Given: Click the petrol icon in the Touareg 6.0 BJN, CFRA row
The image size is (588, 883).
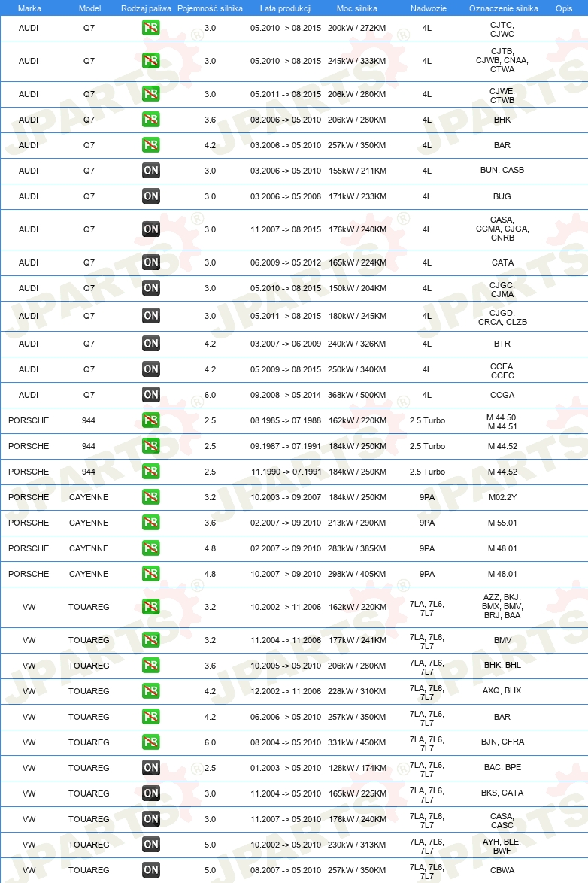Looking at the screenshot, I should [151, 742].
